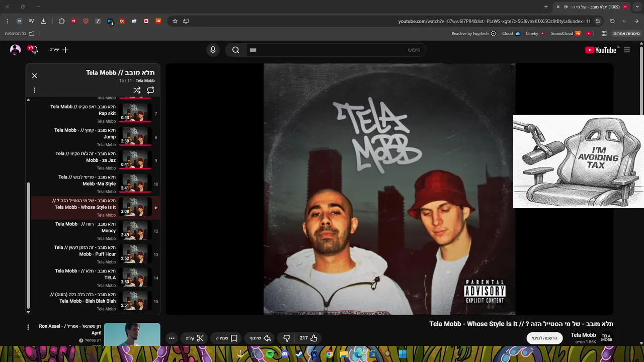Open a new Chrome tab
Image resolution: width=644 pixels, height=362 pixels.
point(546,7)
